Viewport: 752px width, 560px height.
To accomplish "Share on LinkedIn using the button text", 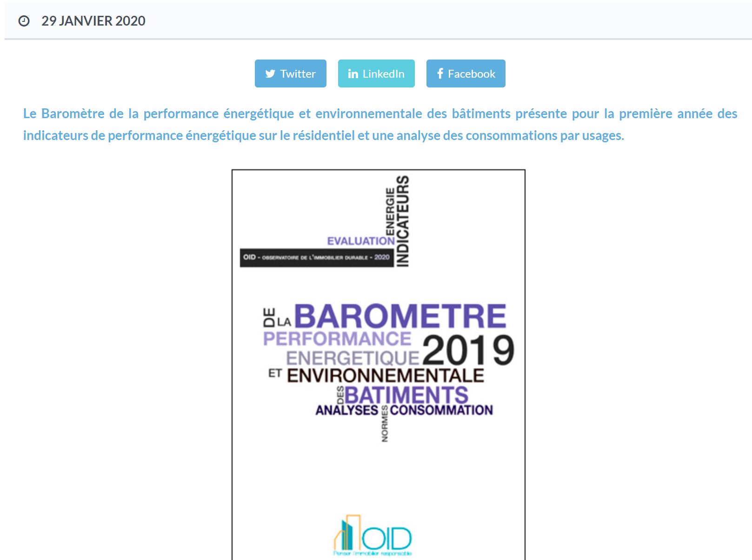I will 383,74.
